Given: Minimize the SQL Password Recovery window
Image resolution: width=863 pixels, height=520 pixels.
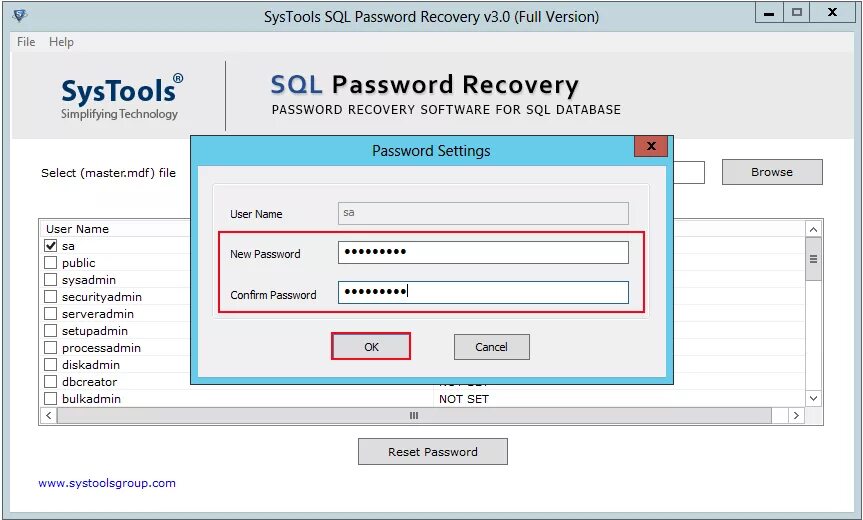Looking at the screenshot, I should pyautogui.click(x=769, y=13).
